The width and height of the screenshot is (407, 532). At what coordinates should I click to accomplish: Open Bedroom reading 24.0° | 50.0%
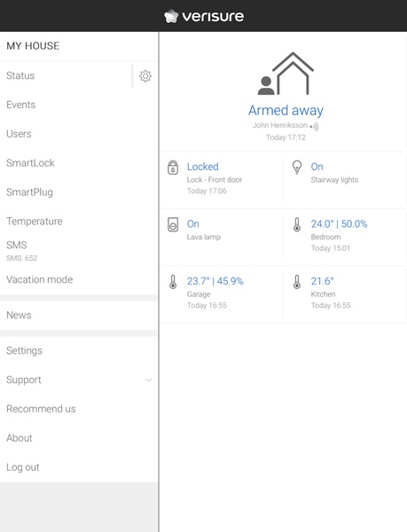(339, 224)
